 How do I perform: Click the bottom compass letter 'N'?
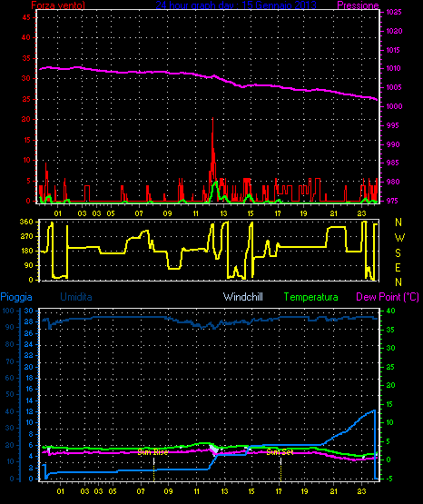(398, 282)
